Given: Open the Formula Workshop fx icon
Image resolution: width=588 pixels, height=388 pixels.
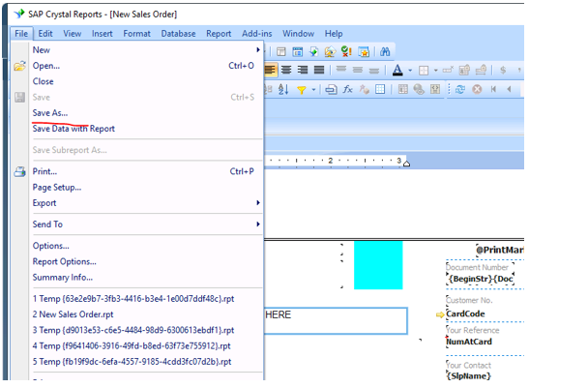Looking at the screenshot, I should 347,89.
